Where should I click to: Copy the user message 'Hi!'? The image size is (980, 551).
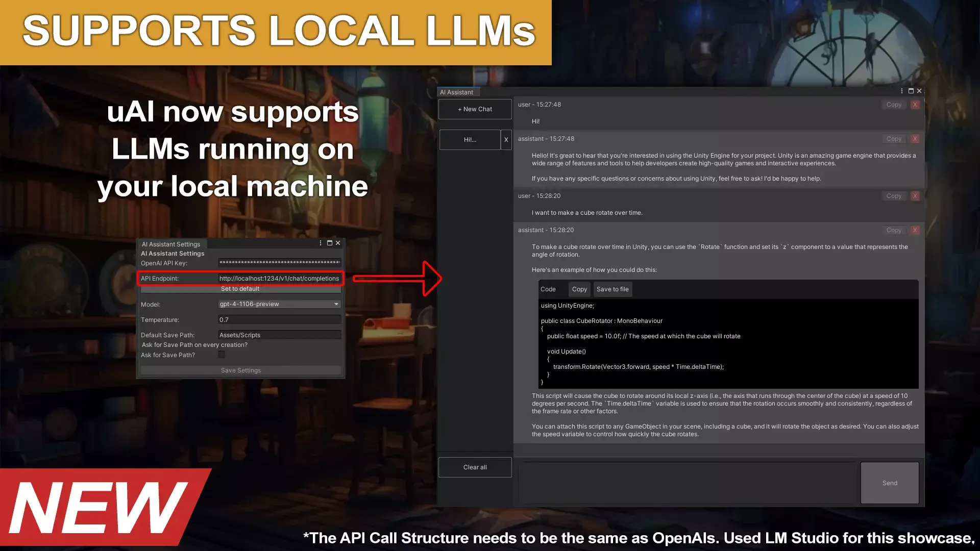[x=894, y=105]
